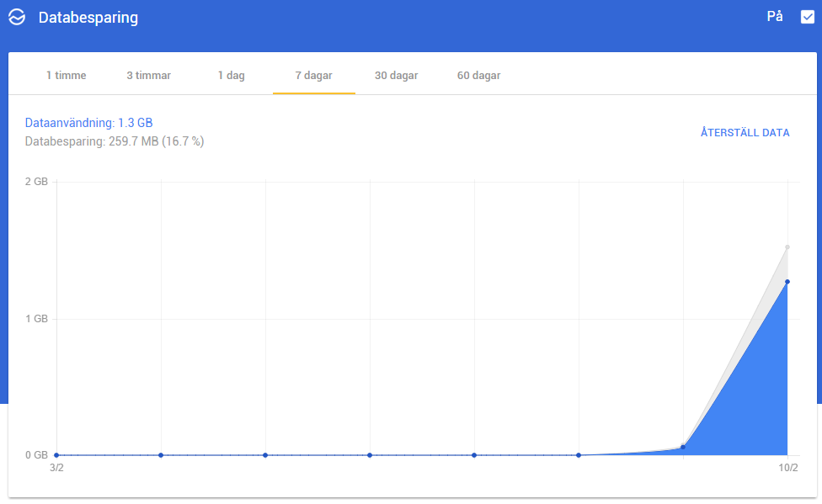Image resolution: width=822 pixels, height=504 pixels.
Task: Click the 3/2 date axis label
Action: 56,468
